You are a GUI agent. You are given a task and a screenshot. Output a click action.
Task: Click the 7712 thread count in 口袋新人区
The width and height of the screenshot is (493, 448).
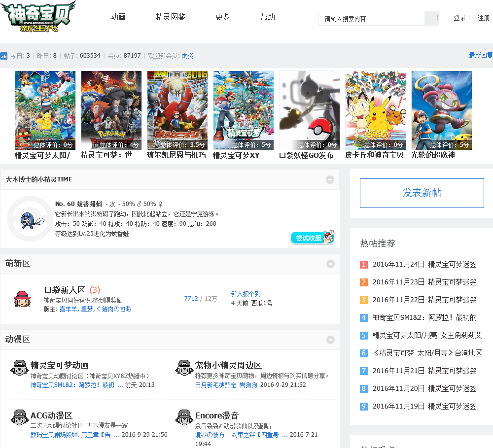pos(191,298)
